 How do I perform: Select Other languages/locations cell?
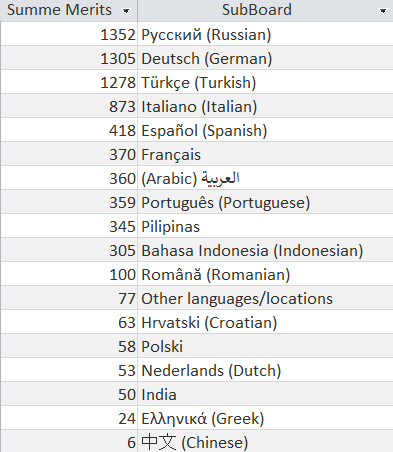[265, 298]
